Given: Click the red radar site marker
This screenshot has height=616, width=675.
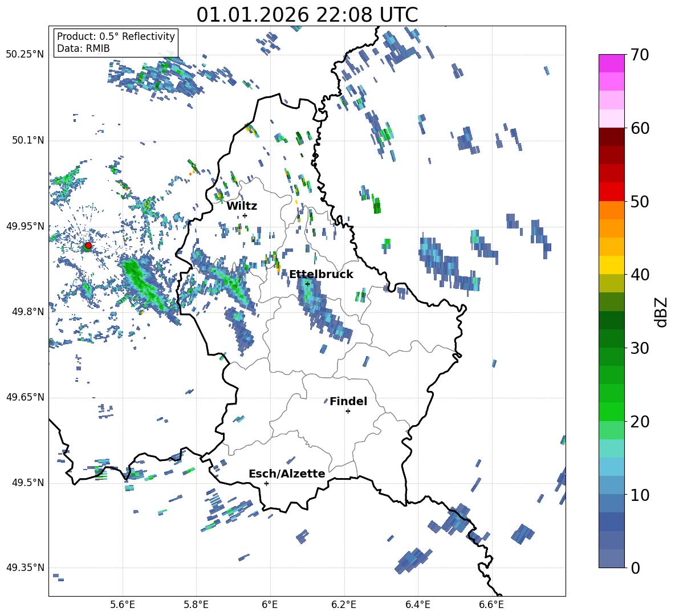Looking at the screenshot, I should (88, 246).
